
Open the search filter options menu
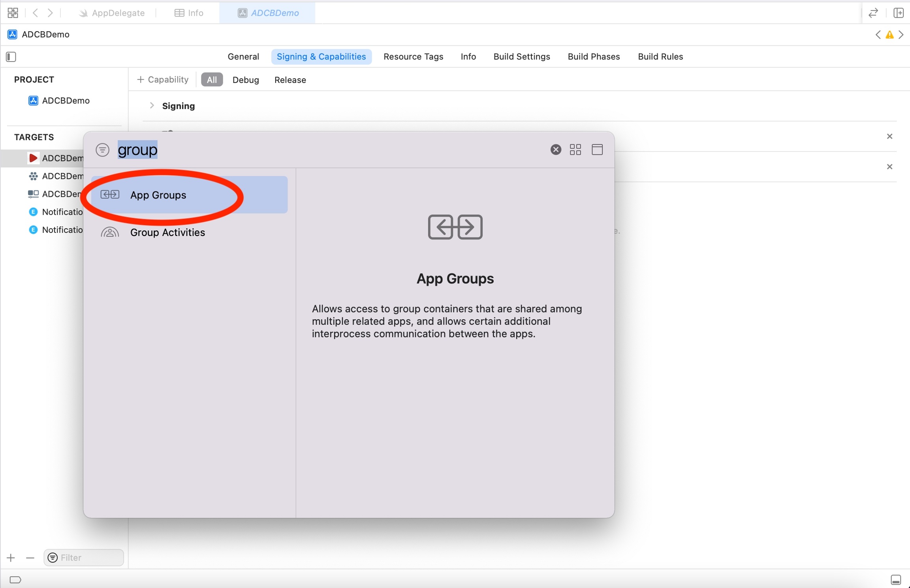(102, 150)
